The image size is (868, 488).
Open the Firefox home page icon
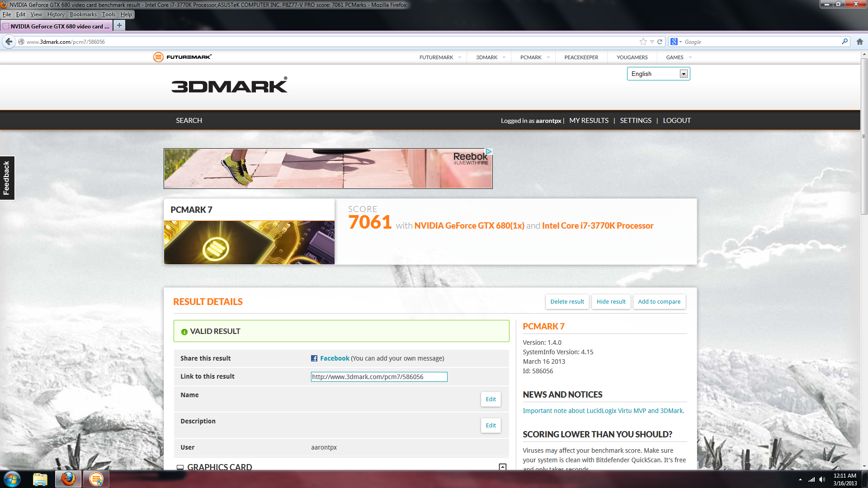click(860, 42)
